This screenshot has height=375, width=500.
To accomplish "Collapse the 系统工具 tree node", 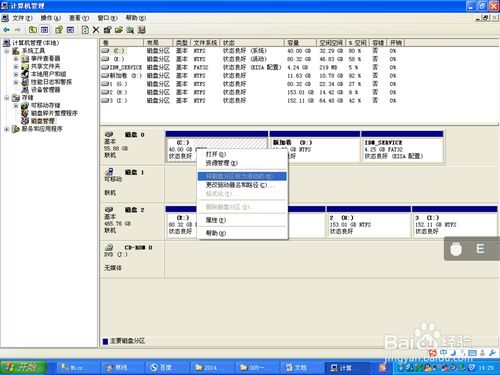I will 6,51.
